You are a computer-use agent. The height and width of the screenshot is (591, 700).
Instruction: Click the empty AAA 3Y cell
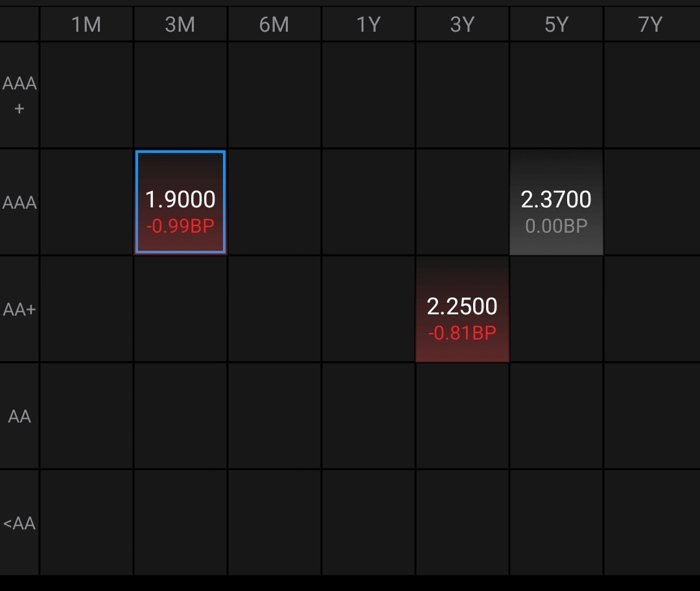[462, 202]
